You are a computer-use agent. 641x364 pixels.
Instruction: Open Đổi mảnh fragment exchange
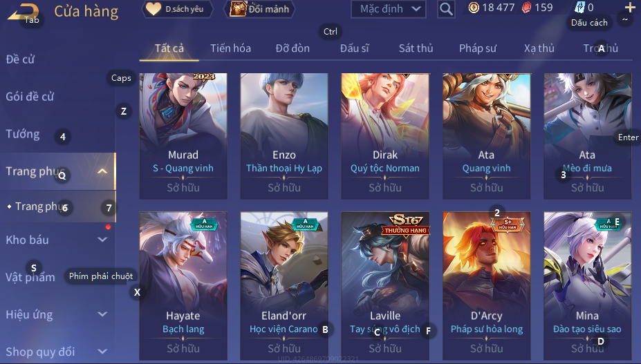pyautogui.click(x=259, y=9)
